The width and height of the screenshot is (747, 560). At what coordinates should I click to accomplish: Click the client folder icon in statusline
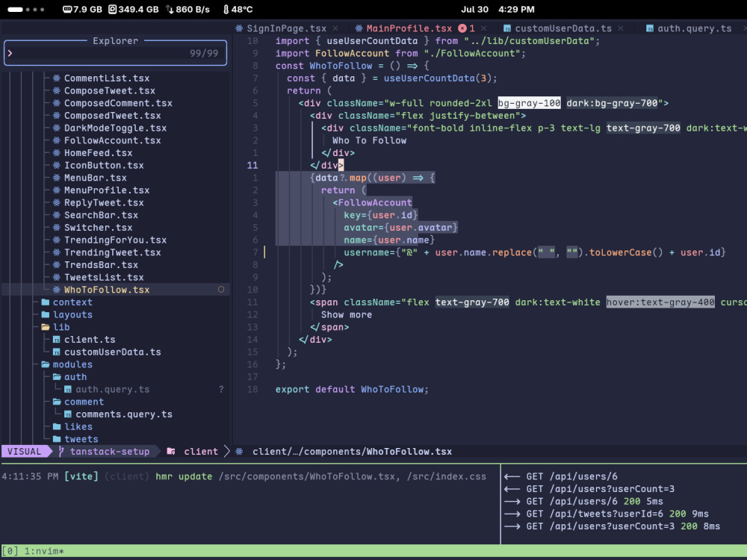171,452
